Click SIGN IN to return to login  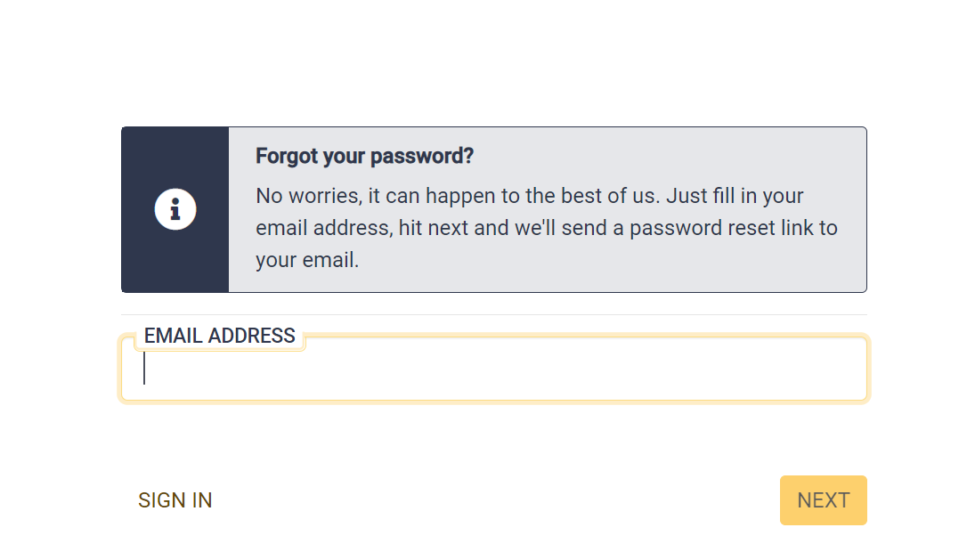[x=175, y=500]
